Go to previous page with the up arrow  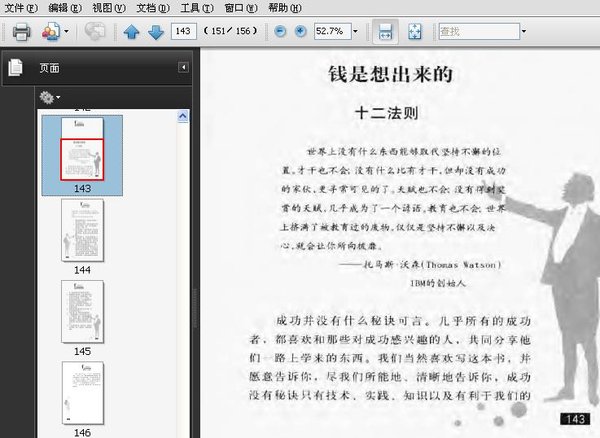coord(131,32)
